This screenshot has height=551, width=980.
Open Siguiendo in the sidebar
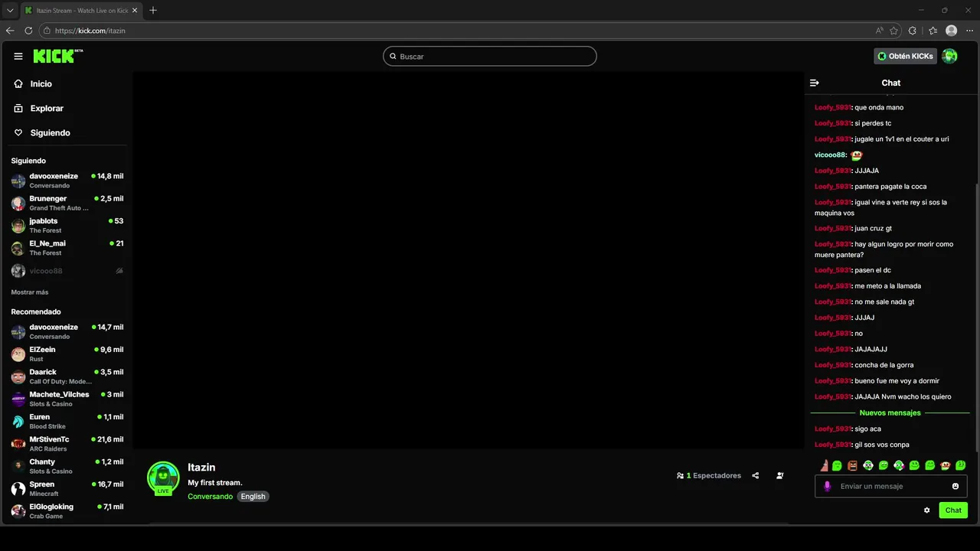point(67,133)
